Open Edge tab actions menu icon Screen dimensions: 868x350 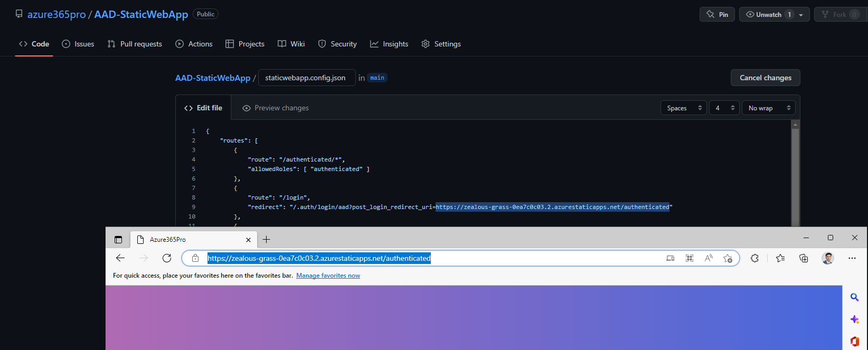click(x=118, y=240)
